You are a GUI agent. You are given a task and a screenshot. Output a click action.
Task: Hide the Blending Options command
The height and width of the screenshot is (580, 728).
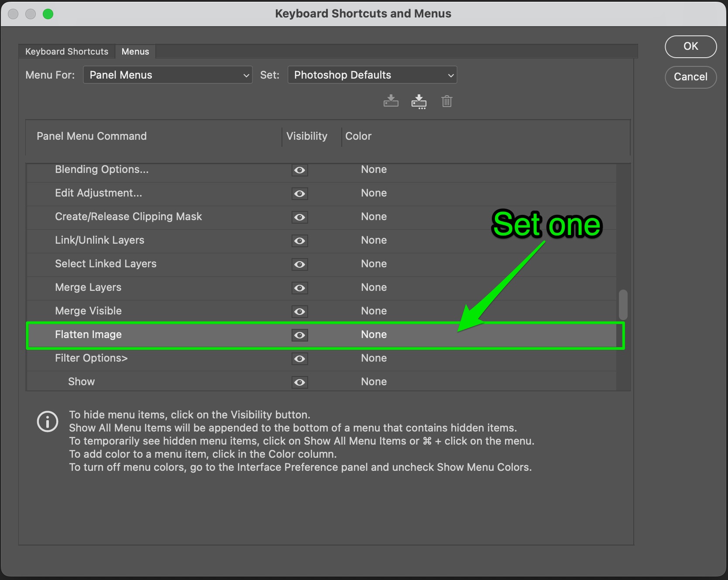click(x=299, y=170)
